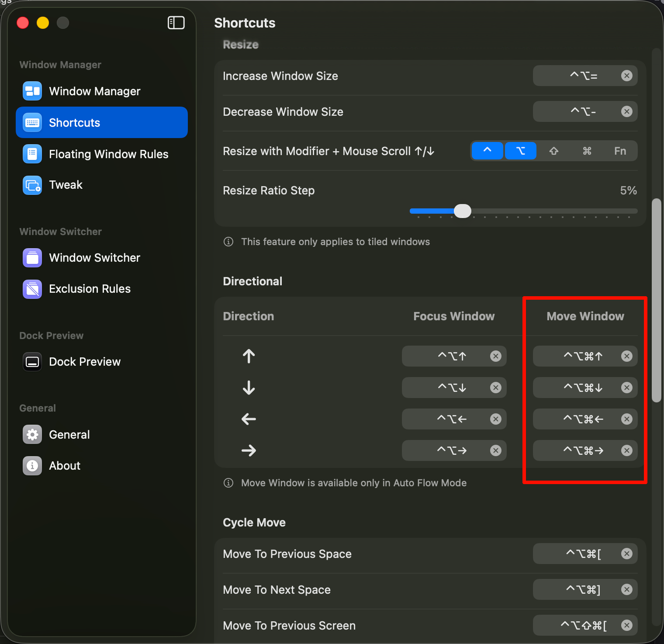Image resolution: width=664 pixels, height=644 pixels.
Task: Click the Exclusion Rules icon
Action: tap(32, 289)
